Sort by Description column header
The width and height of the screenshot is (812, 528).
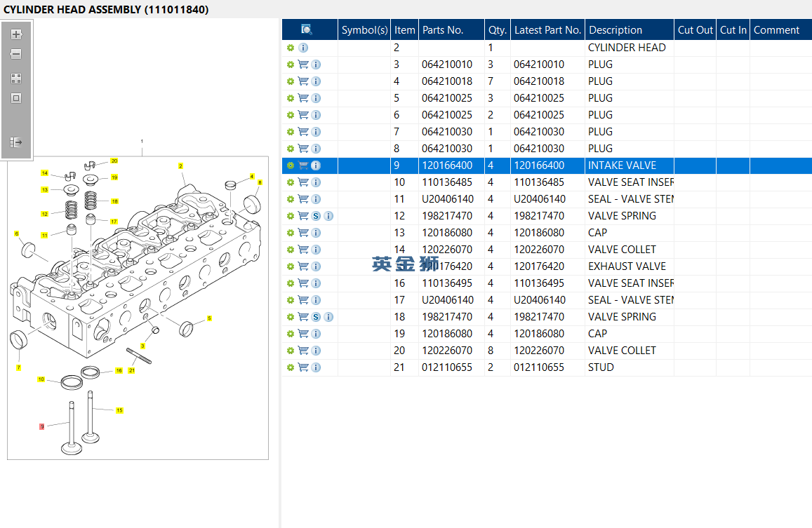tap(630, 30)
